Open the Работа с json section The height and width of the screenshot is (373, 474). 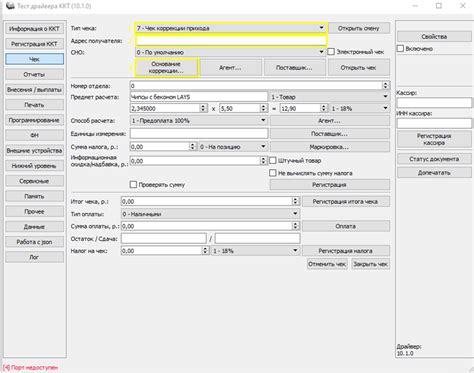click(34, 242)
